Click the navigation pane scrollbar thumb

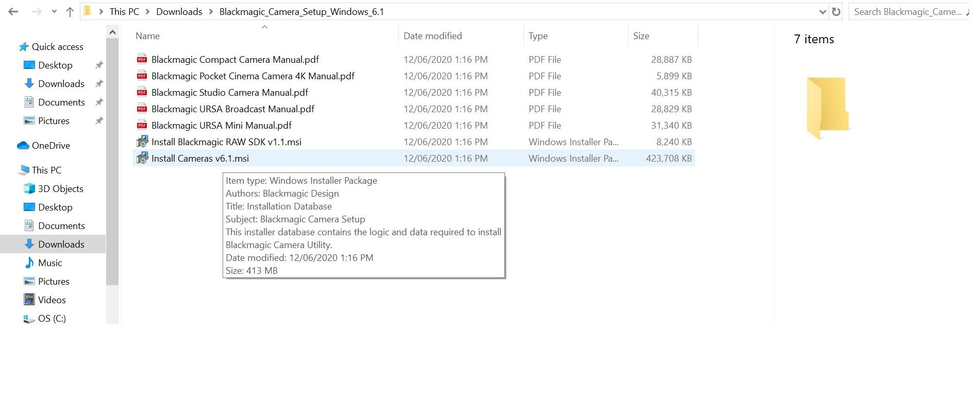(x=112, y=162)
